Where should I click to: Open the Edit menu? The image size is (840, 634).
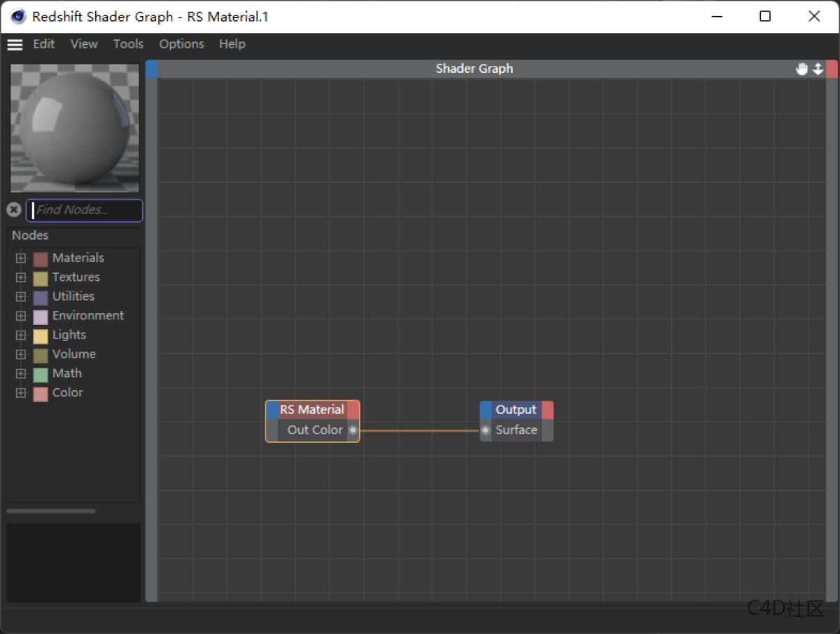pos(43,44)
